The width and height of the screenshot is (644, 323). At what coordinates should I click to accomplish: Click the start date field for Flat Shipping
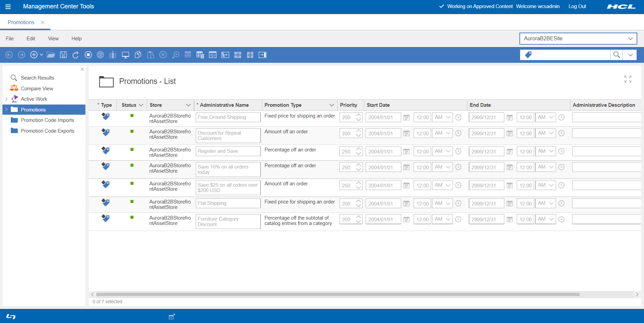click(x=383, y=203)
